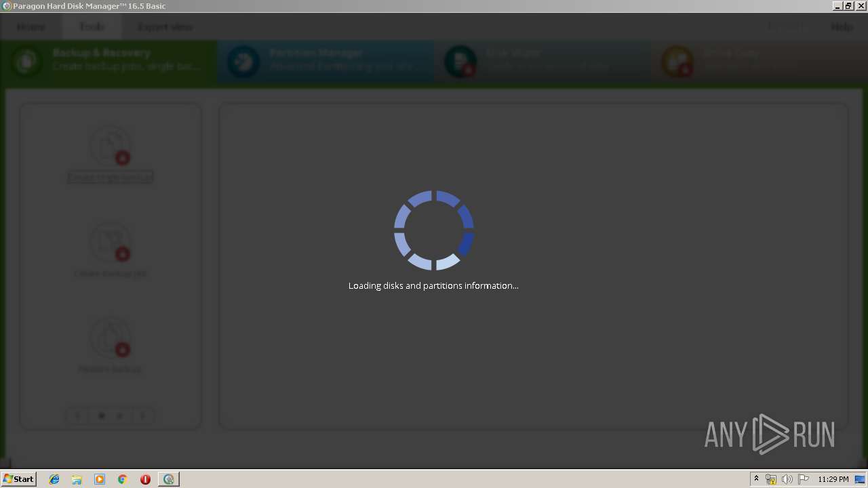Switch to the Tools tab
The width and height of the screenshot is (868, 488).
92,27
